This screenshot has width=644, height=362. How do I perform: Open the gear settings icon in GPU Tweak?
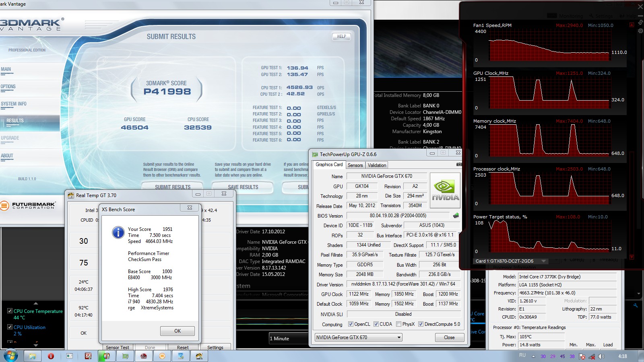tap(640, 31)
